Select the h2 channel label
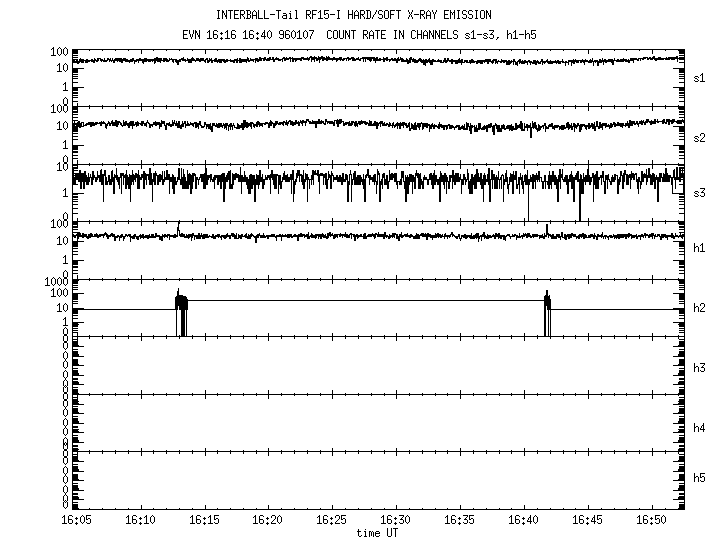Image resolution: width=720 pixels, height=550 pixels. pyautogui.click(x=700, y=308)
